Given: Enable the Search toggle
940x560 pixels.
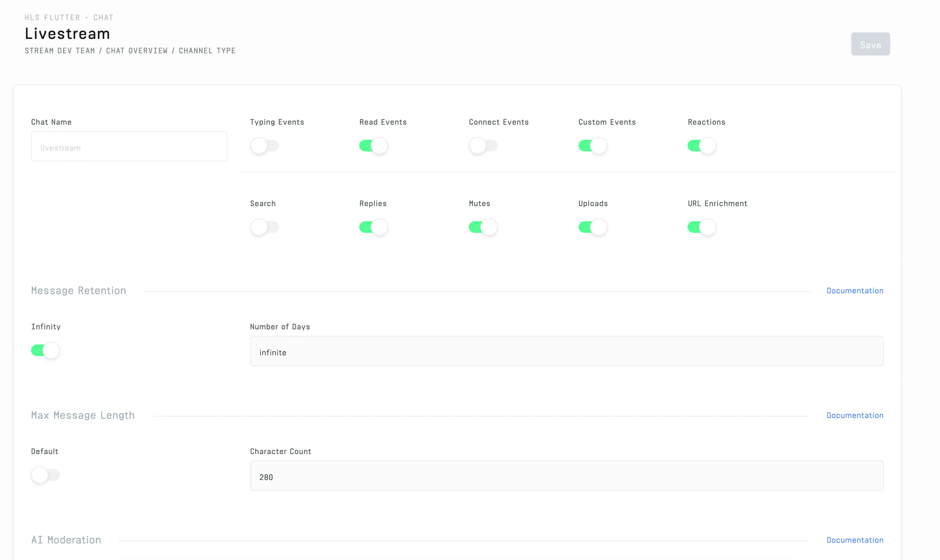Looking at the screenshot, I should pos(264,227).
